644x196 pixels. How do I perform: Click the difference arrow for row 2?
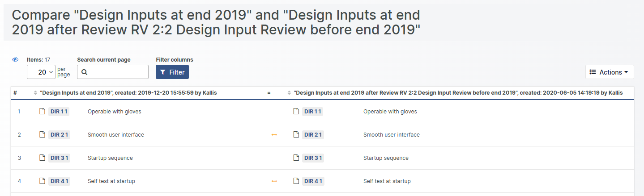tap(274, 134)
